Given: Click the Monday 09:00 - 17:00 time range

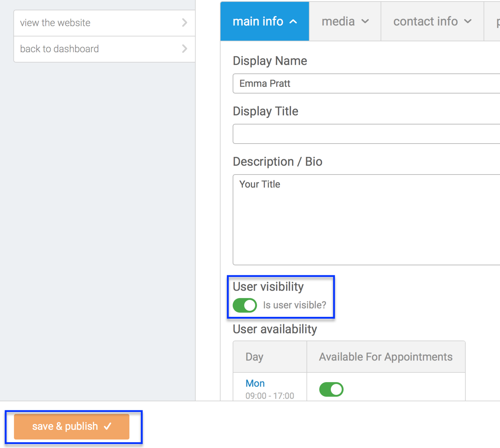Looking at the screenshot, I should tap(270, 396).
